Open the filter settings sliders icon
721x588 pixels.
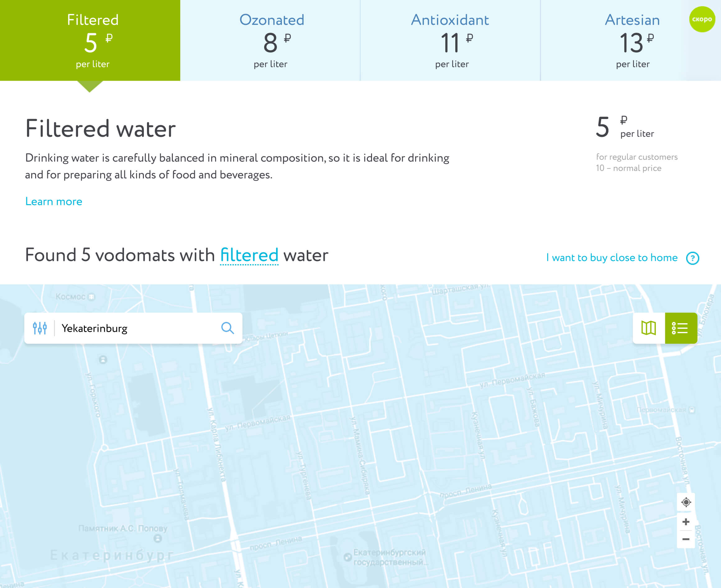[39, 328]
